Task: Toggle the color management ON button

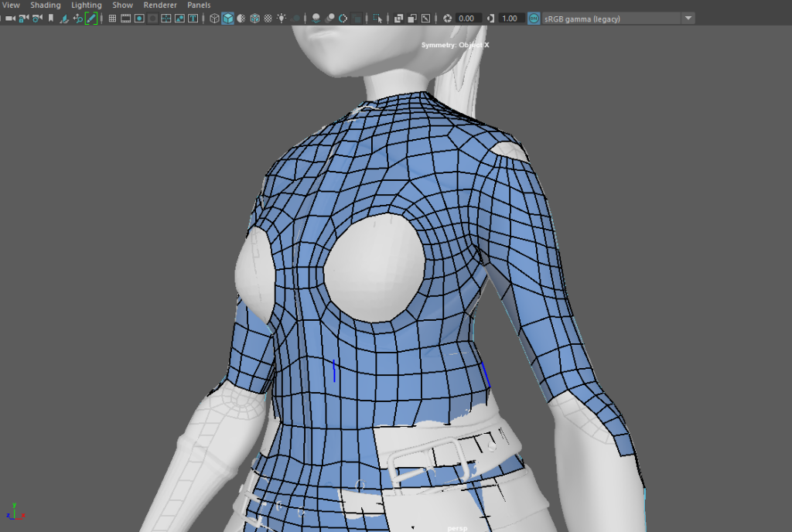Action: tap(534, 18)
